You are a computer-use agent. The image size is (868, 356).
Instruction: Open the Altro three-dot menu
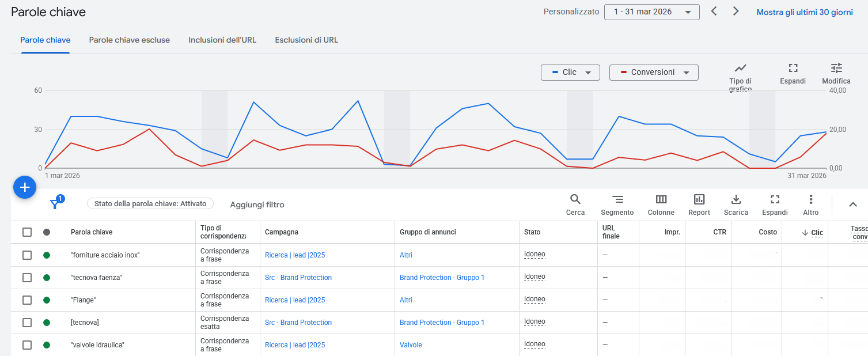click(811, 199)
